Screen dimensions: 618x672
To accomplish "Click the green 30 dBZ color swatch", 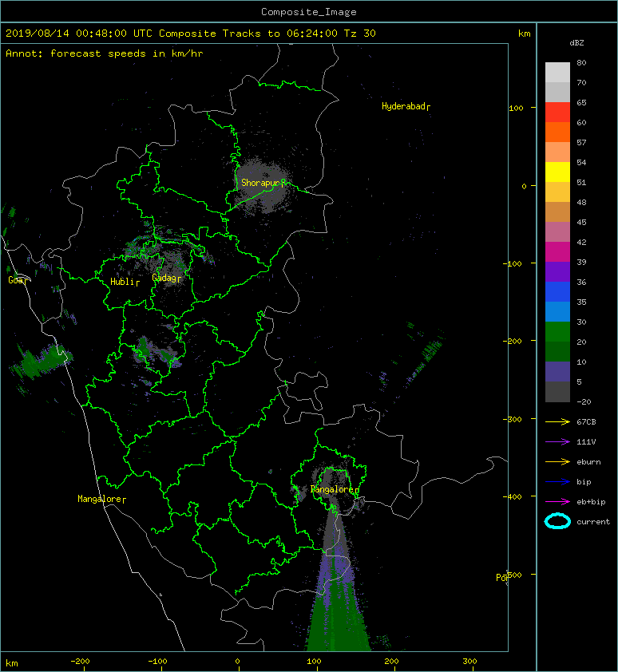I will pyautogui.click(x=557, y=331).
